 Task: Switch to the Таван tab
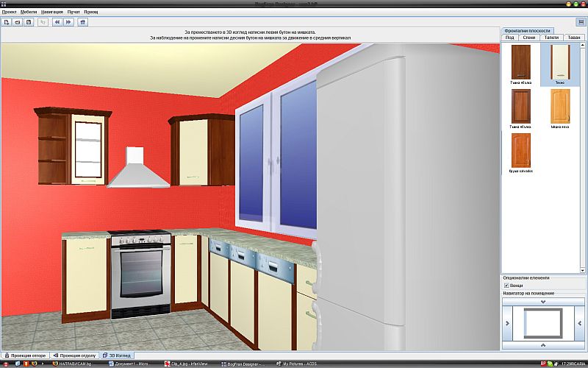point(574,38)
